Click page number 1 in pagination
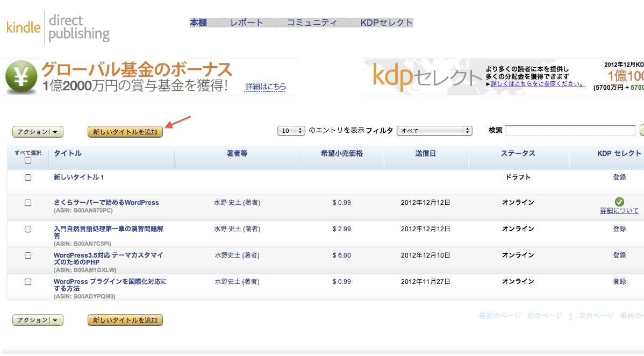The width and height of the screenshot is (644, 356). [570, 316]
